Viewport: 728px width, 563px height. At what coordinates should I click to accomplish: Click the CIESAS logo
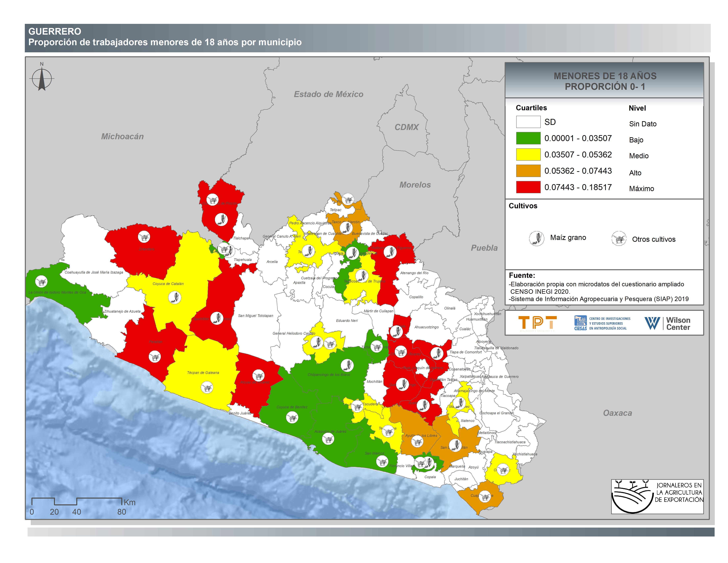click(602, 323)
